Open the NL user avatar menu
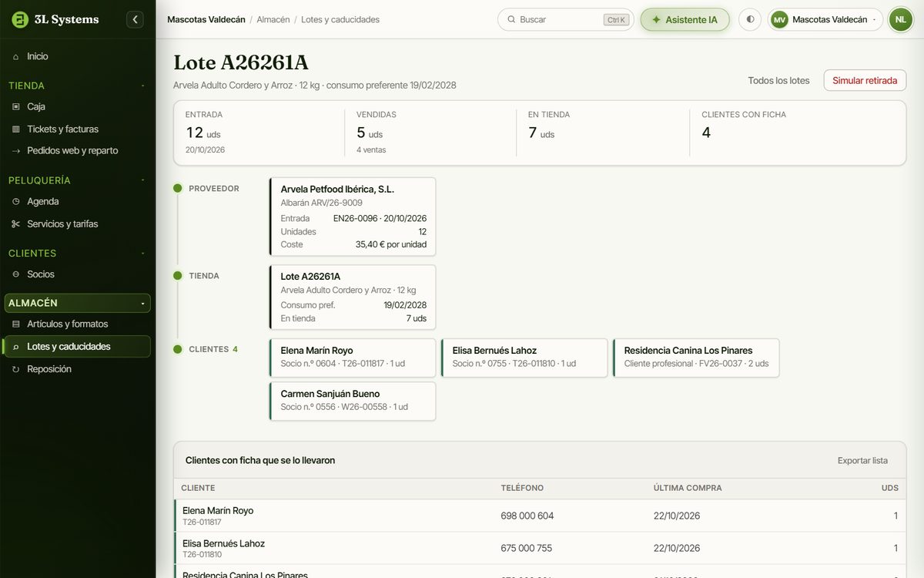The image size is (924, 578). (900, 19)
